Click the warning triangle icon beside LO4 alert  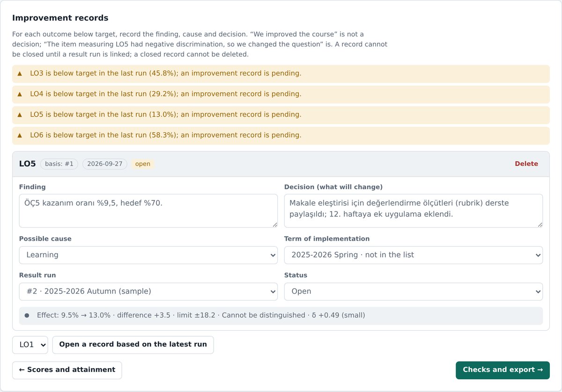pyautogui.click(x=20, y=94)
